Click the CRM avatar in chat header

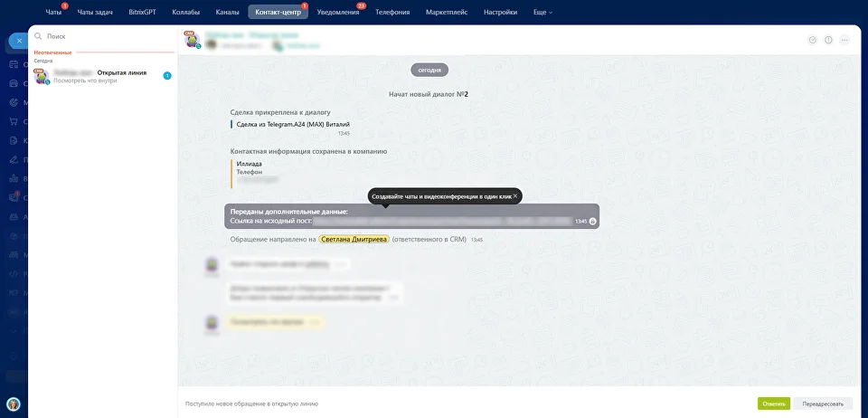[192, 40]
